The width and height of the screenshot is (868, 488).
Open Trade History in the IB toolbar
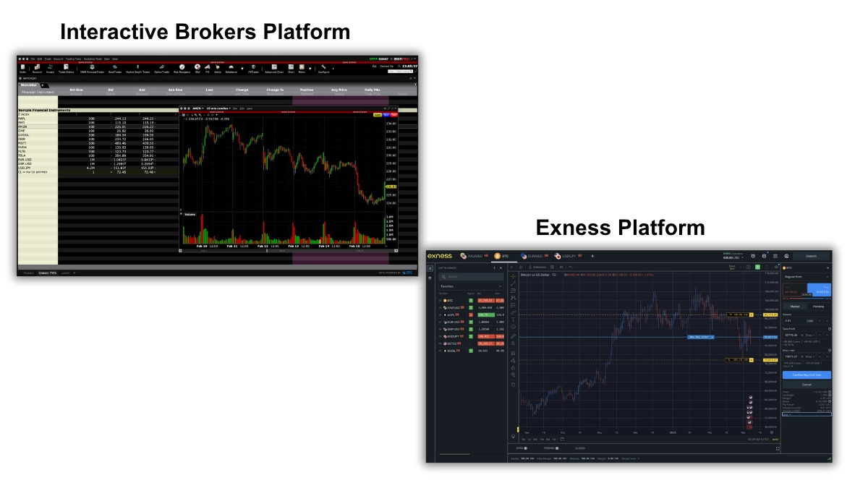coord(66,69)
